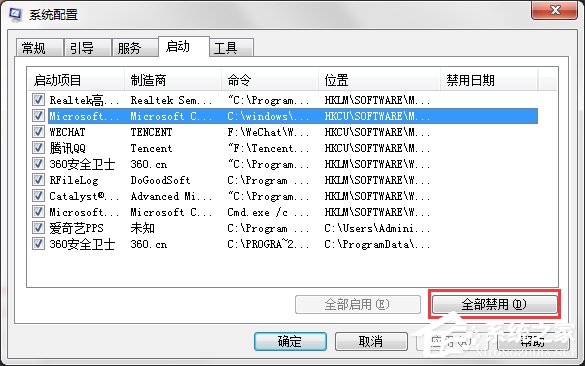
Task: Switch to the 服务 tab
Action: (x=135, y=48)
